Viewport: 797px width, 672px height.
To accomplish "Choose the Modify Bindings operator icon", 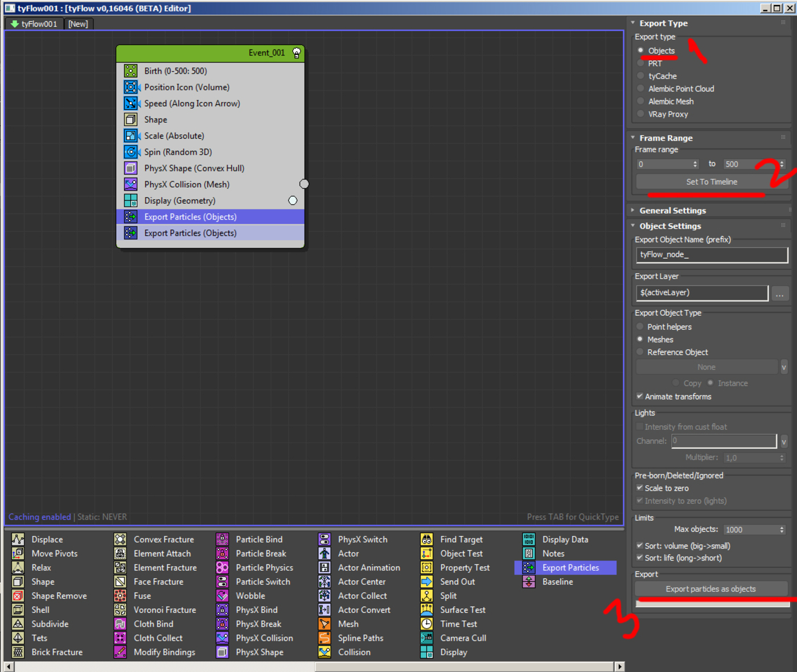I will 120,652.
